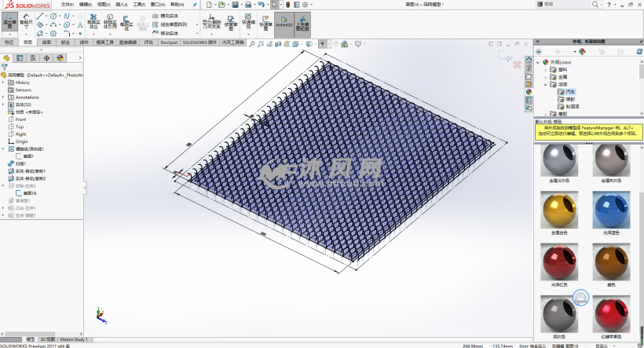Open the 插入 (Insert) menu
This screenshot has width=644, height=348.
coord(121,5)
